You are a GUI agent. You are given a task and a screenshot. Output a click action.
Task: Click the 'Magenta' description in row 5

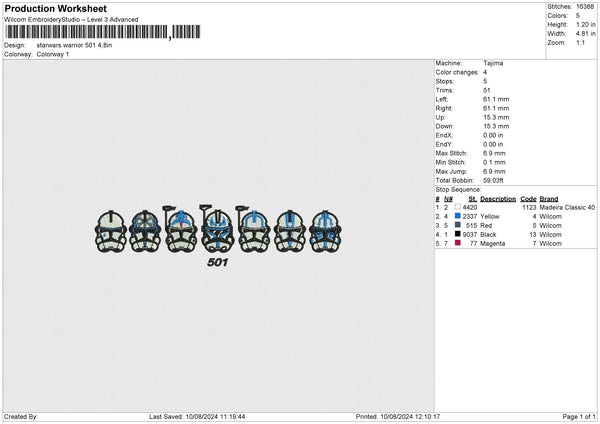click(x=492, y=243)
